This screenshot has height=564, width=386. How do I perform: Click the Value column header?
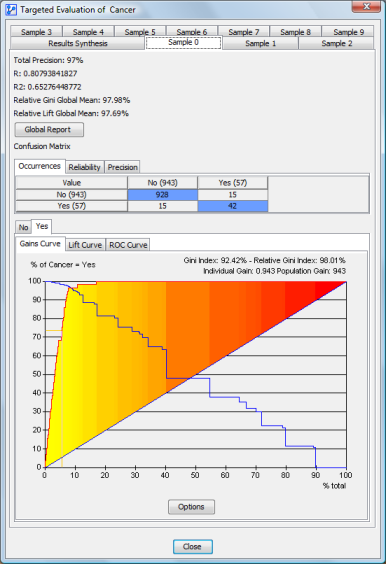[72, 183]
